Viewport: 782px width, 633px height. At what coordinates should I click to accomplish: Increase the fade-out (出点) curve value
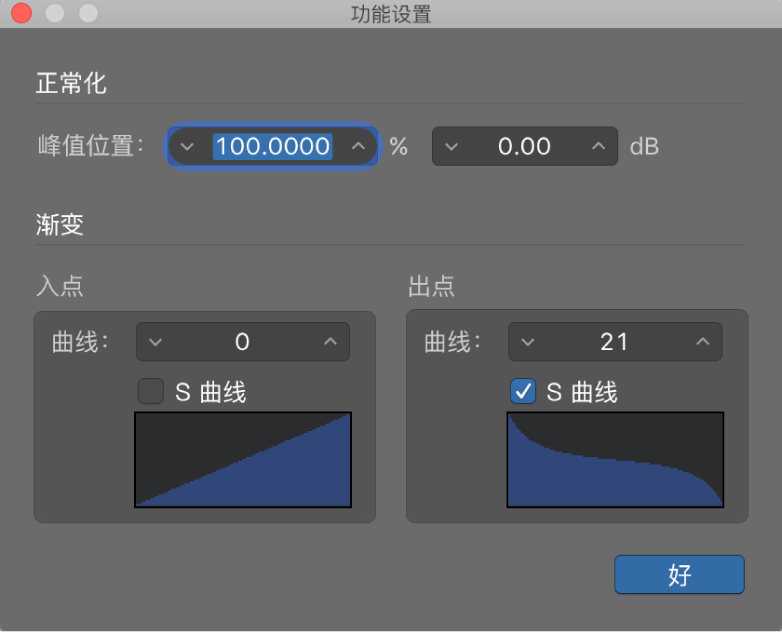tap(703, 342)
